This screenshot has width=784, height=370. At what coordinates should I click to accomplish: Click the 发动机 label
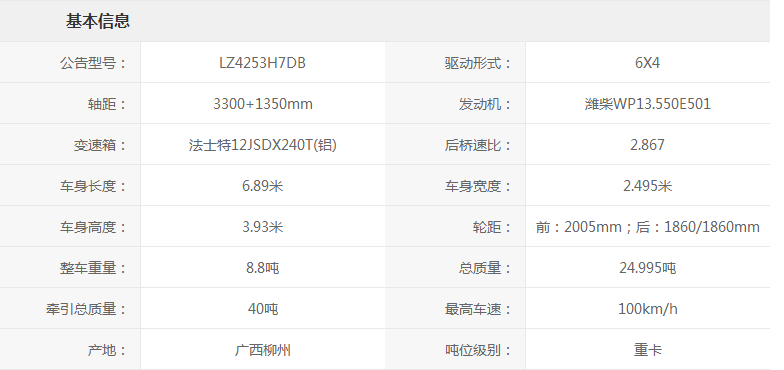(x=484, y=104)
